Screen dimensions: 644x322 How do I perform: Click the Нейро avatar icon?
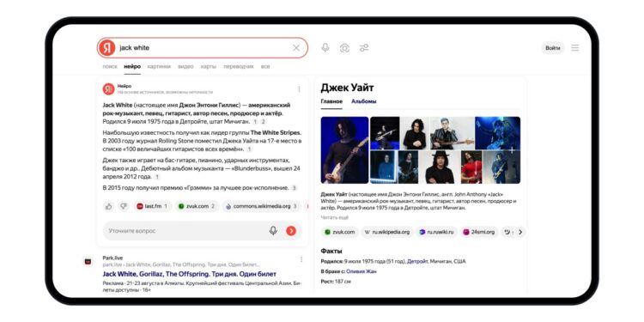[108, 88]
